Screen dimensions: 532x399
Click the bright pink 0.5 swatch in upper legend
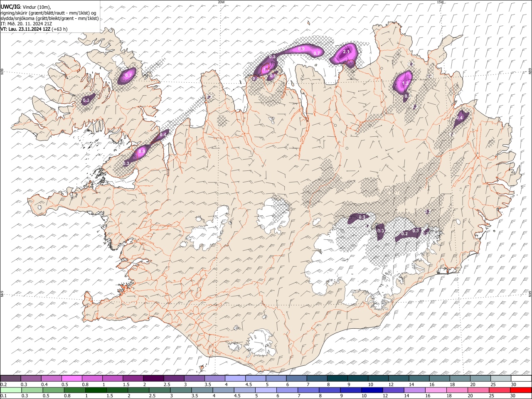tap(72, 378)
